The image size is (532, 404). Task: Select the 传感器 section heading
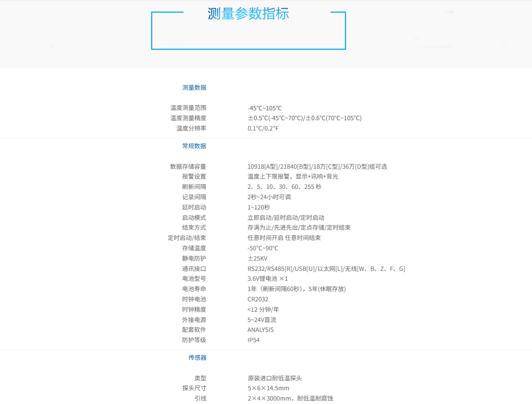[x=197, y=358]
